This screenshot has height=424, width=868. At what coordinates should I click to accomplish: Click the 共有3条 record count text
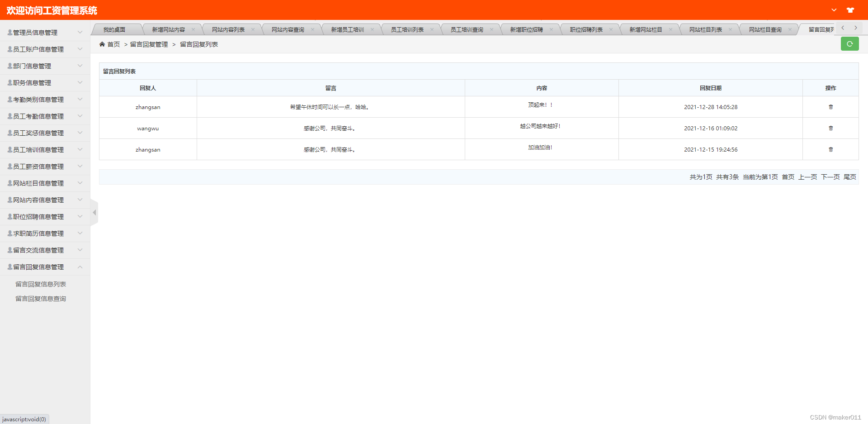click(x=727, y=177)
